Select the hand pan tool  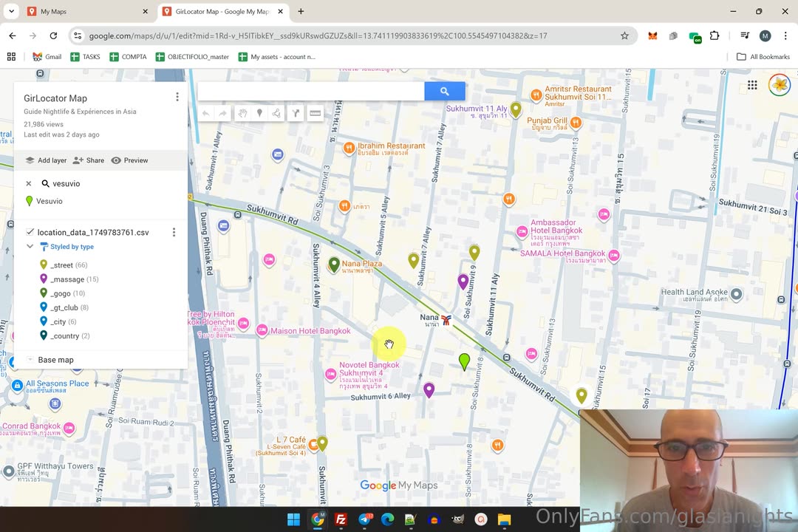pyautogui.click(x=243, y=114)
